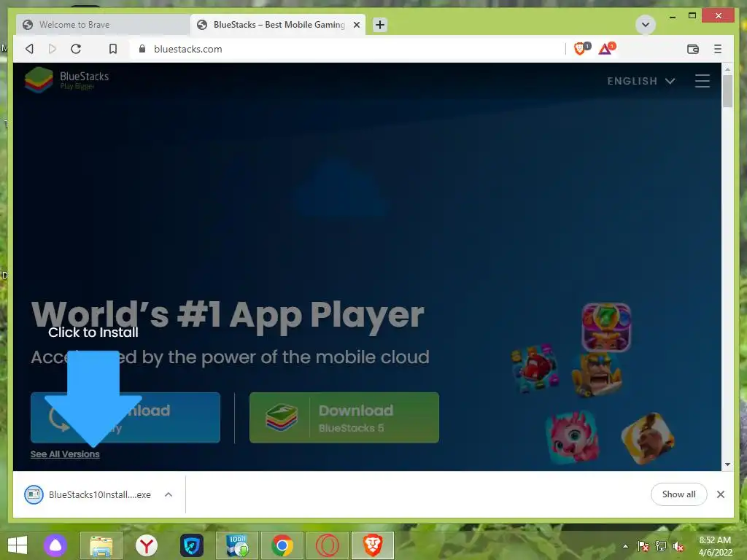Click the forward navigation arrow
The image size is (747, 560).
pyautogui.click(x=53, y=49)
